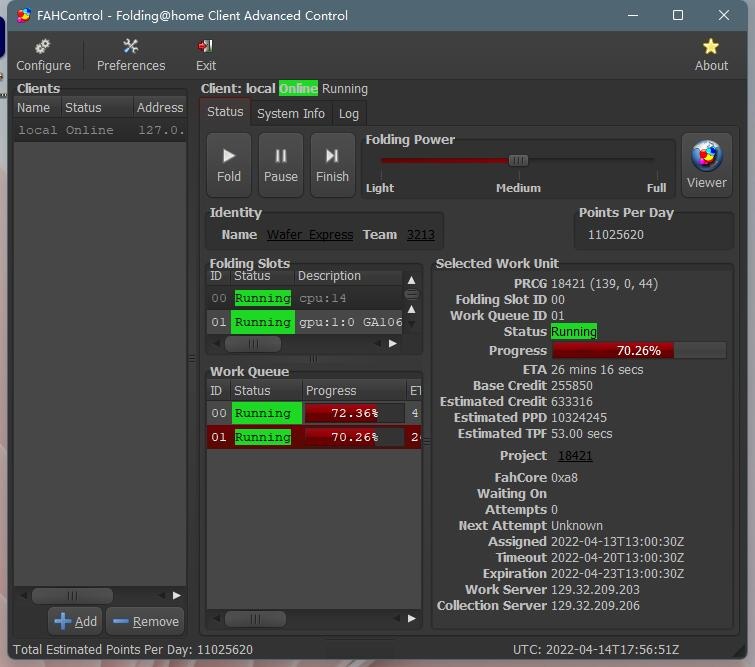755x667 pixels.
Task: Click the Work Queue ID column header
Action: coord(219,391)
